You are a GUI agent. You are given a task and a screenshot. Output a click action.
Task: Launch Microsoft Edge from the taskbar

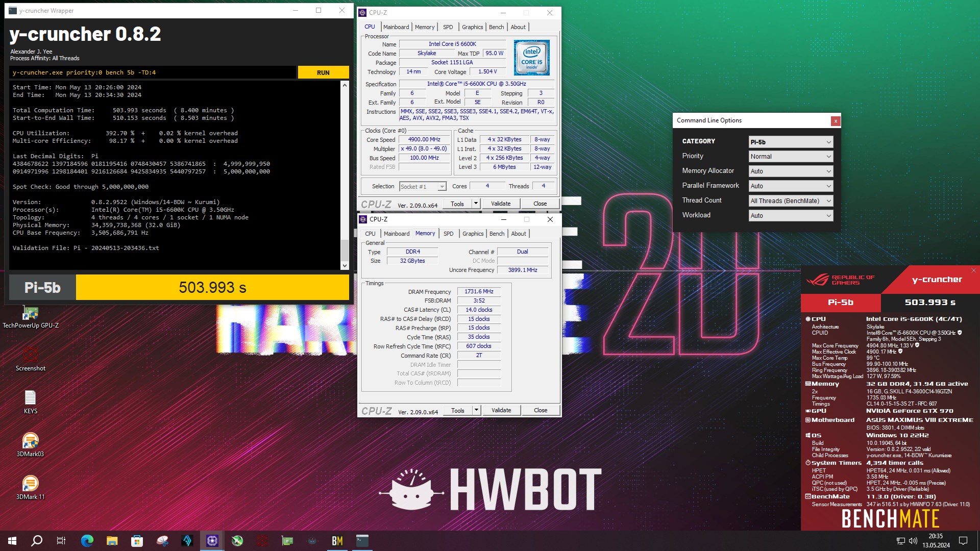pos(87,541)
